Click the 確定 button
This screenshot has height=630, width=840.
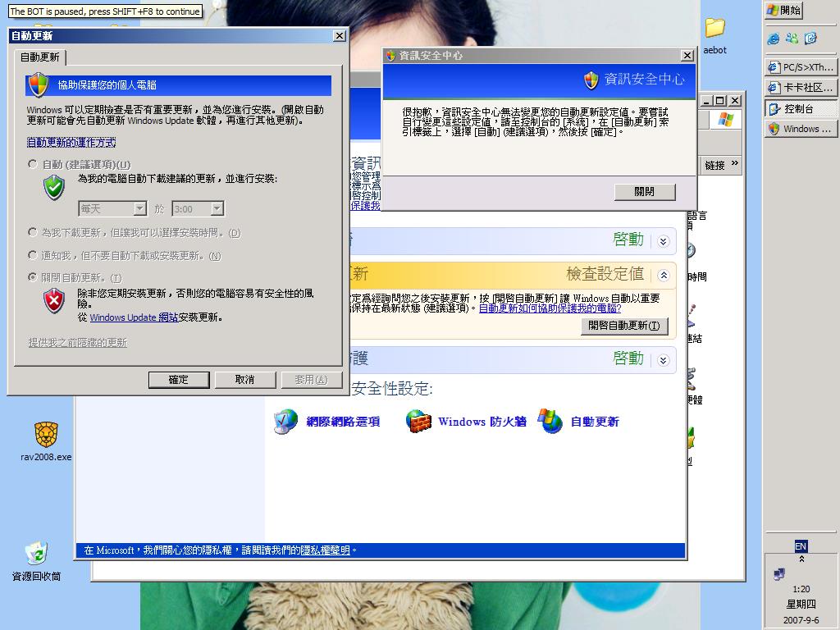[x=178, y=379]
